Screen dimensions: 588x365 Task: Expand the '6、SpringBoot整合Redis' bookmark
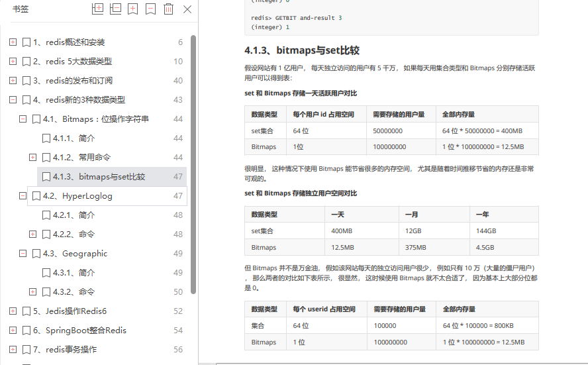coord(13,330)
